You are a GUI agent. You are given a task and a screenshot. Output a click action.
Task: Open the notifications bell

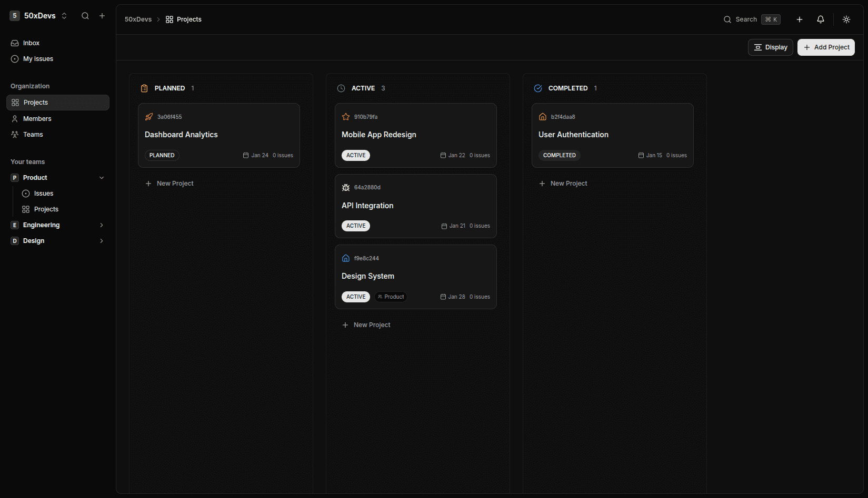click(x=820, y=19)
